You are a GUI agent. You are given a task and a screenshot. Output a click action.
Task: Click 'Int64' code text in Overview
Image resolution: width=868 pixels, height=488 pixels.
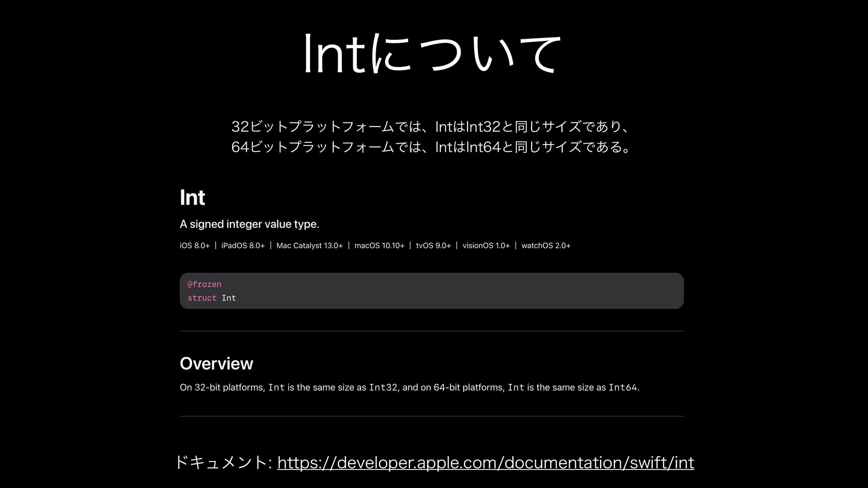[x=623, y=388]
